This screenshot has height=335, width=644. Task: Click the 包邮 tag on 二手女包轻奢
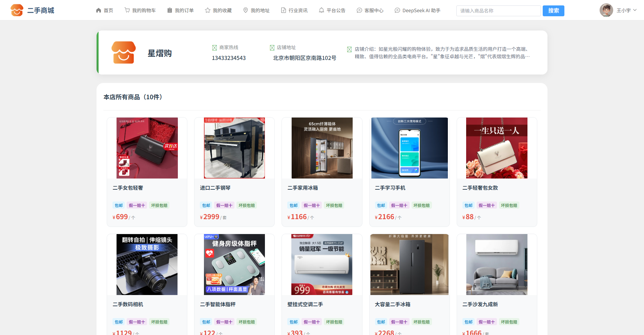click(x=119, y=206)
